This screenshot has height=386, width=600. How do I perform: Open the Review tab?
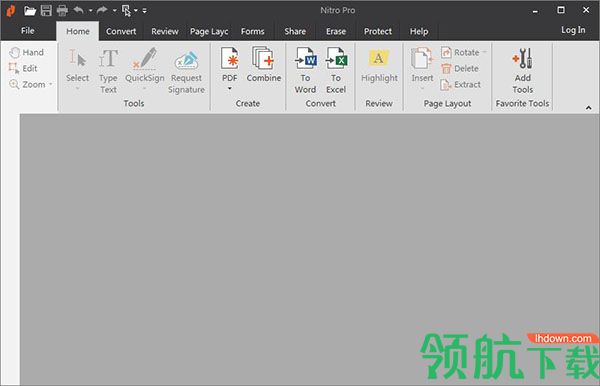tap(165, 31)
